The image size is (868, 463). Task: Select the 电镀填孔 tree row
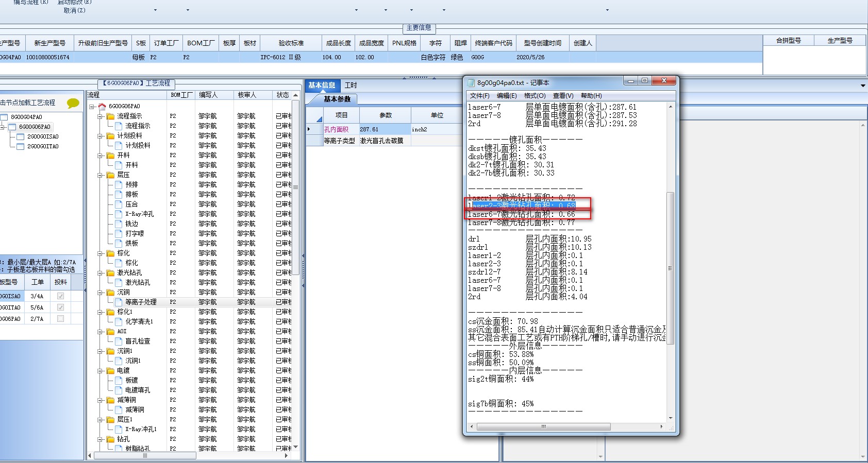point(138,390)
